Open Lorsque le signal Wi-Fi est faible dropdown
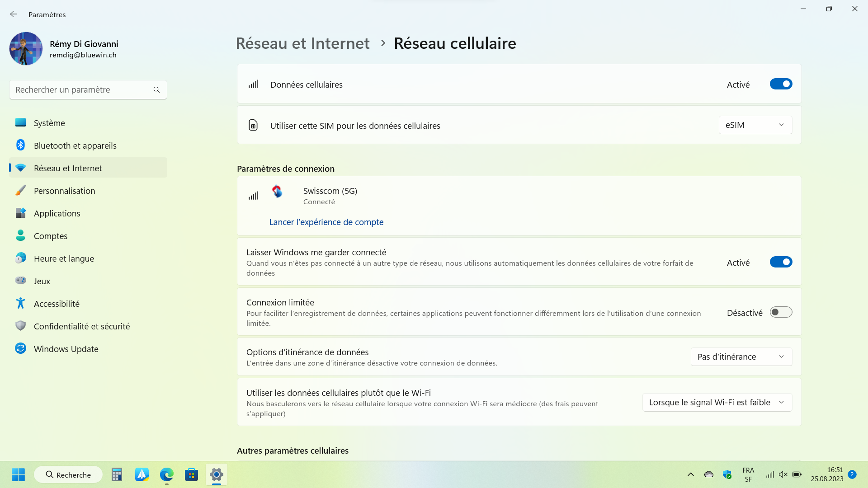Screen dimensions: 868x488 click(x=717, y=403)
